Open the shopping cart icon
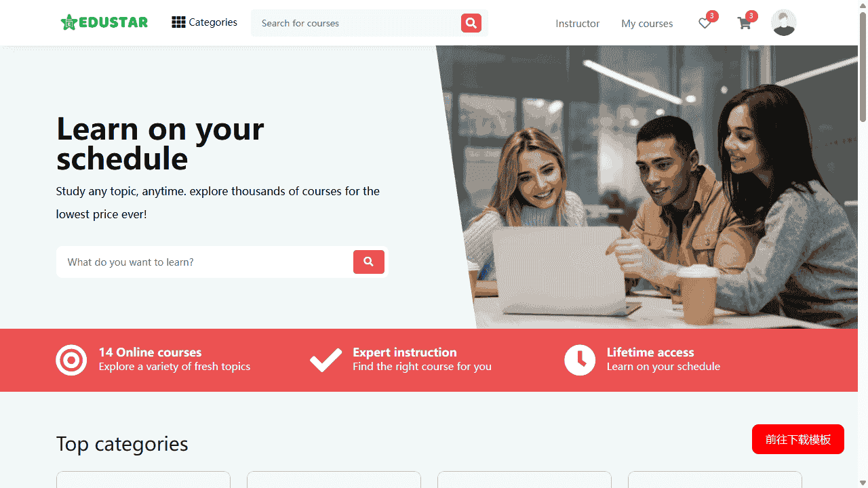 [x=744, y=24]
